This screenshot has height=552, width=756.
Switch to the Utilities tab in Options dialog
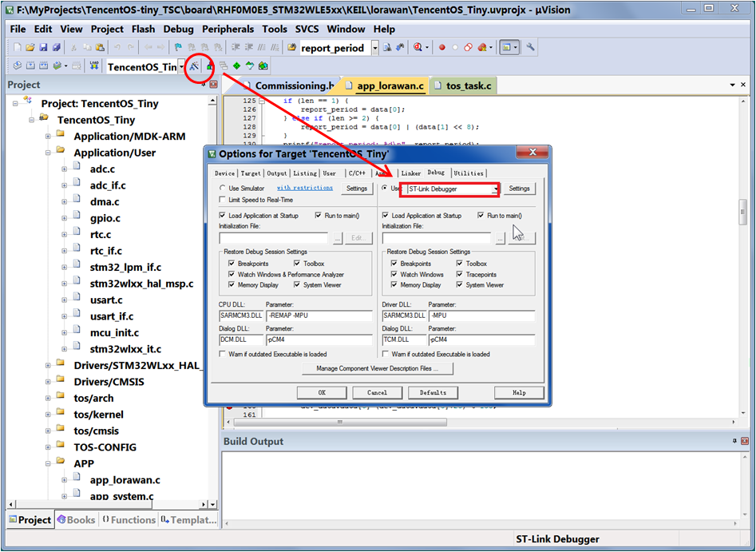click(468, 173)
